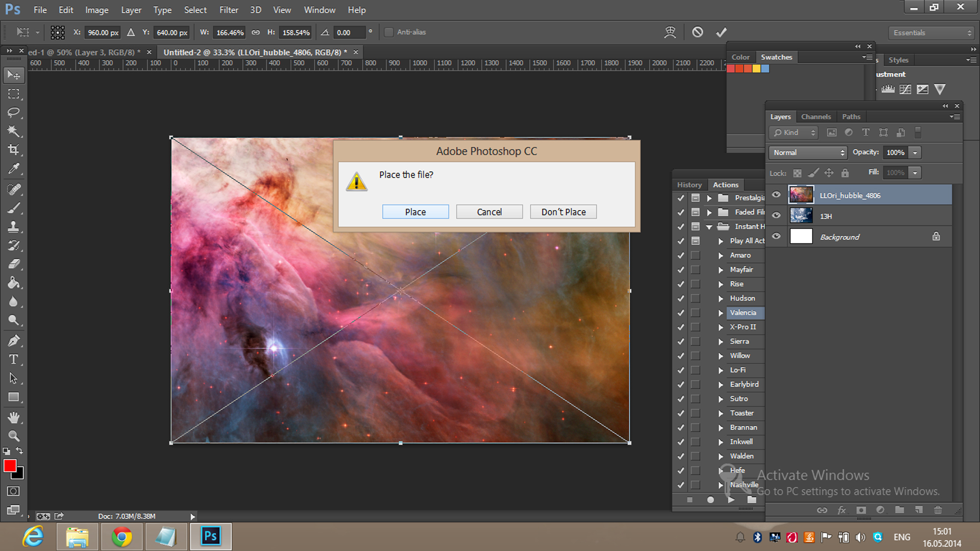Image resolution: width=980 pixels, height=551 pixels.
Task: Click Cancel in the dialog
Action: pyautogui.click(x=489, y=212)
